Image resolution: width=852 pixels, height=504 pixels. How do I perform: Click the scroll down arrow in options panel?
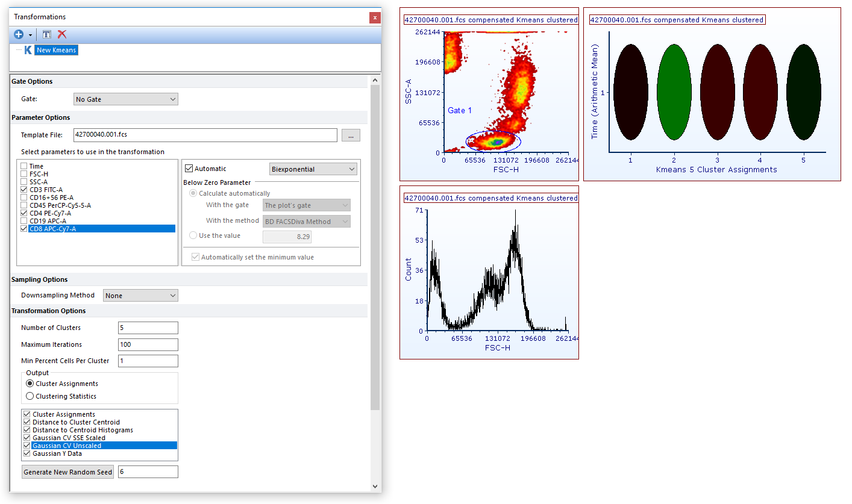375,486
